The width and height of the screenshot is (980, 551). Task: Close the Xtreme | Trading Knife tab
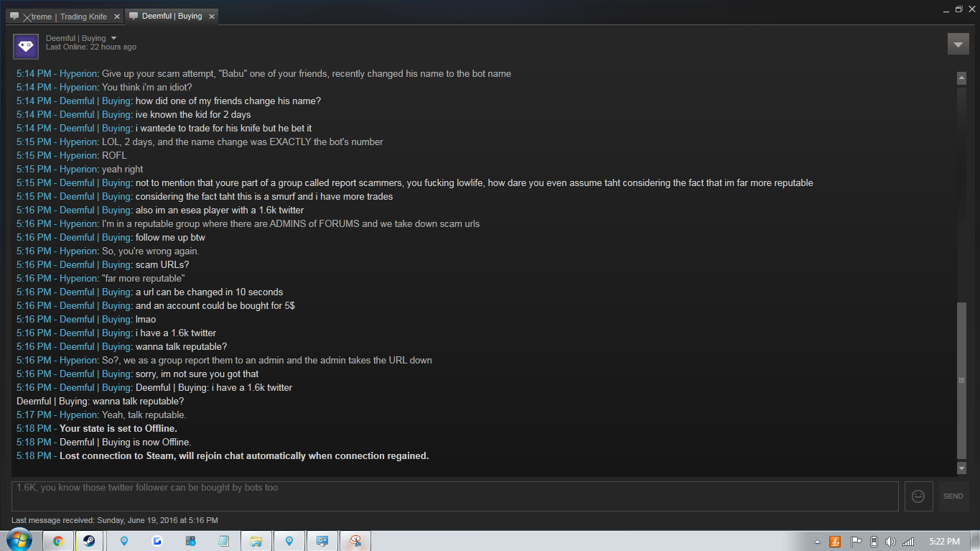[116, 17]
